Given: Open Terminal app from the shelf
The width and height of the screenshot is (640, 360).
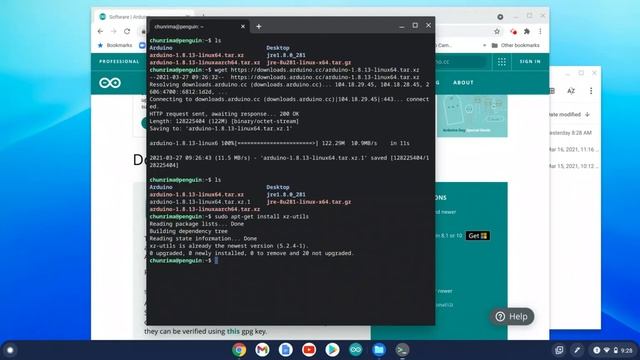Looking at the screenshot, I should pos(402,350).
